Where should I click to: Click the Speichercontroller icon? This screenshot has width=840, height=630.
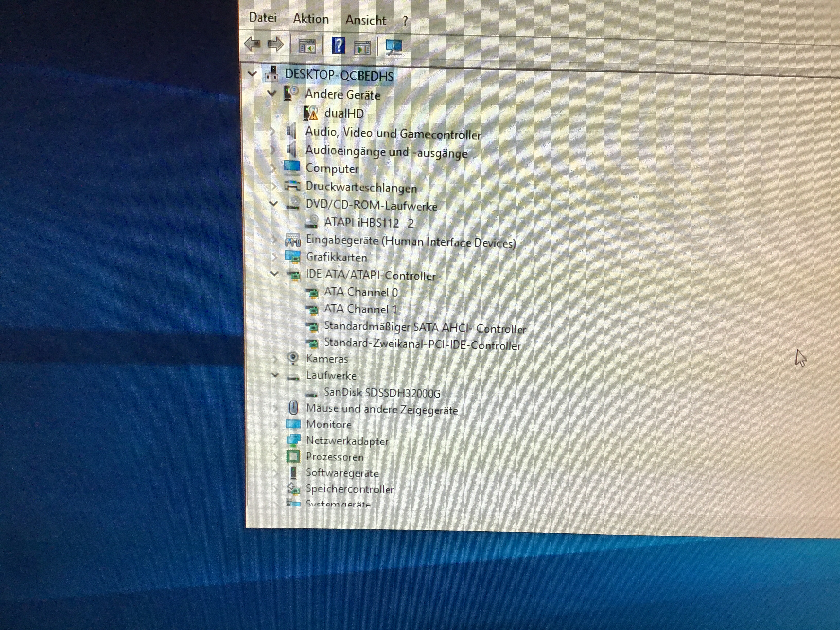(x=293, y=489)
